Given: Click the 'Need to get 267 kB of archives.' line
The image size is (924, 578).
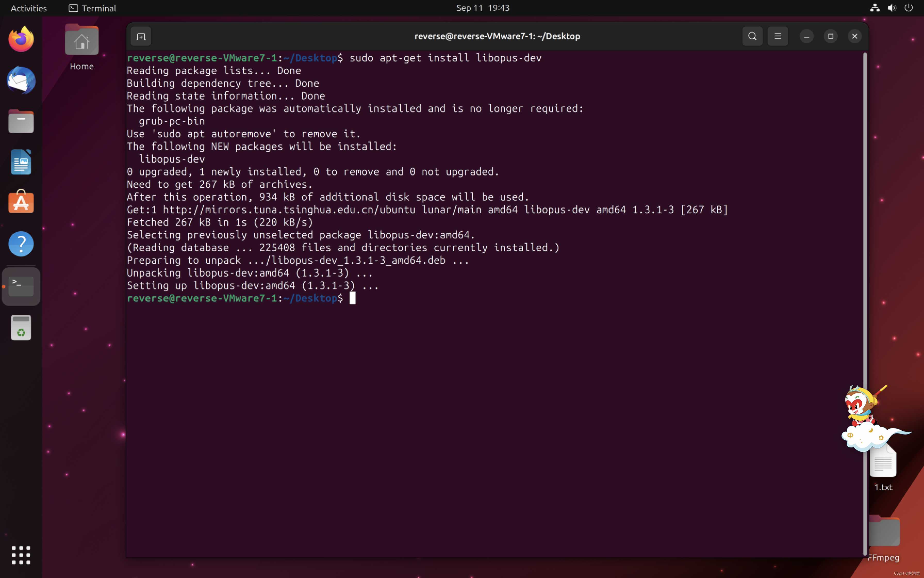Looking at the screenshot, I should 220,185.
